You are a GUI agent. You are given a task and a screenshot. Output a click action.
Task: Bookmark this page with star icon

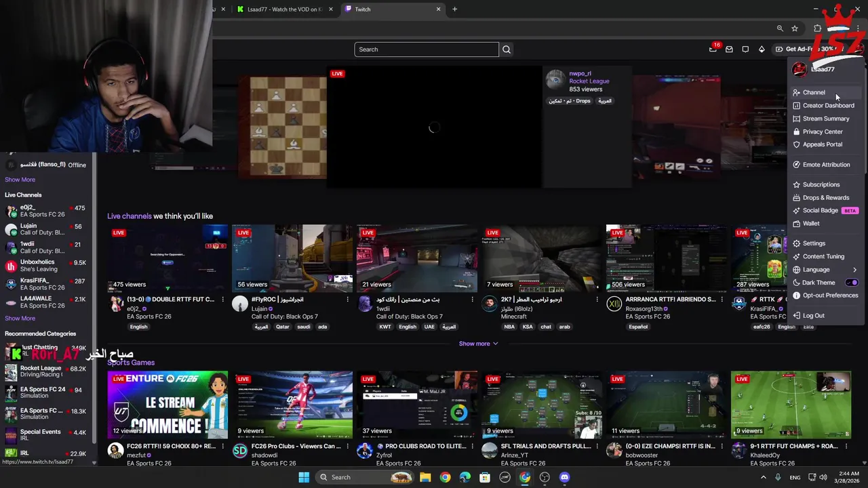point(795,28)
